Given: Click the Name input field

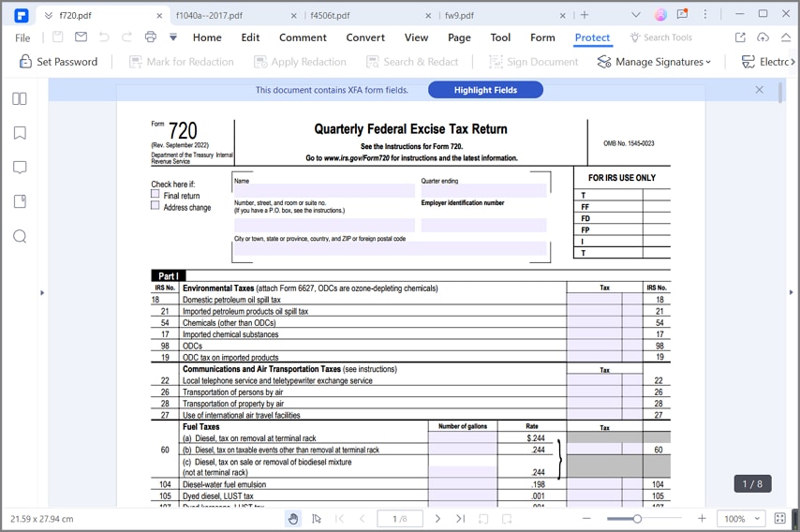Looking at the screenshot, I should pos(324,191).
